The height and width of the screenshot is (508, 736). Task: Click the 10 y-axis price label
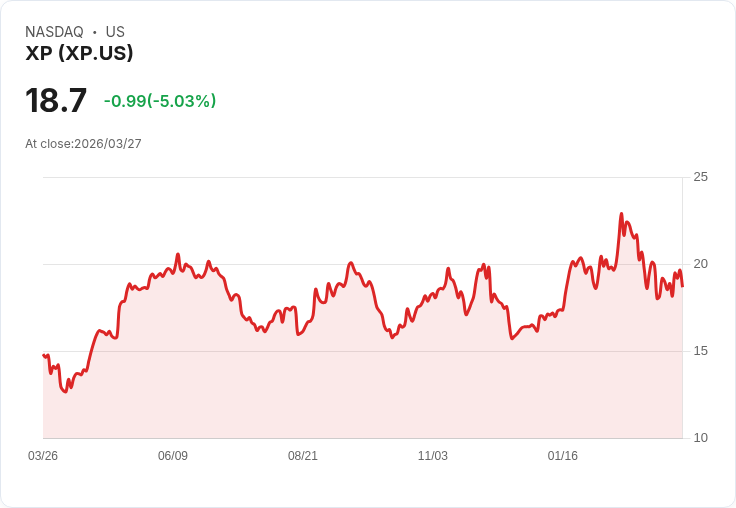click(700, 438)
